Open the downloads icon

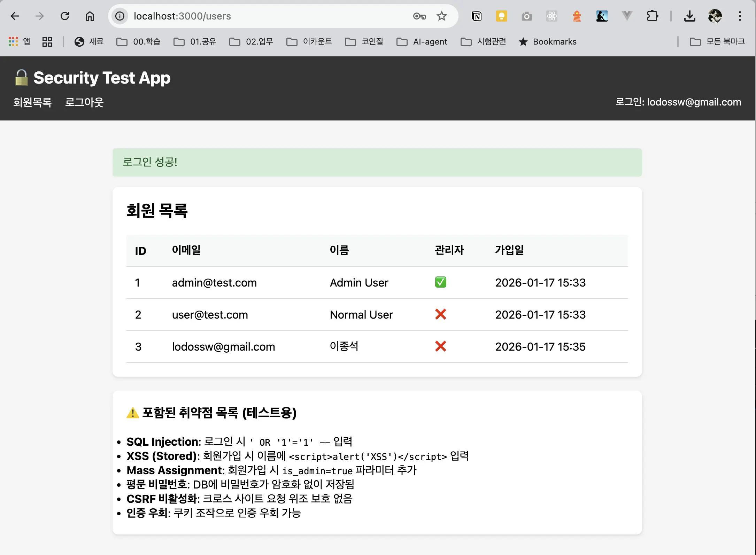click(x=690, y=16)
